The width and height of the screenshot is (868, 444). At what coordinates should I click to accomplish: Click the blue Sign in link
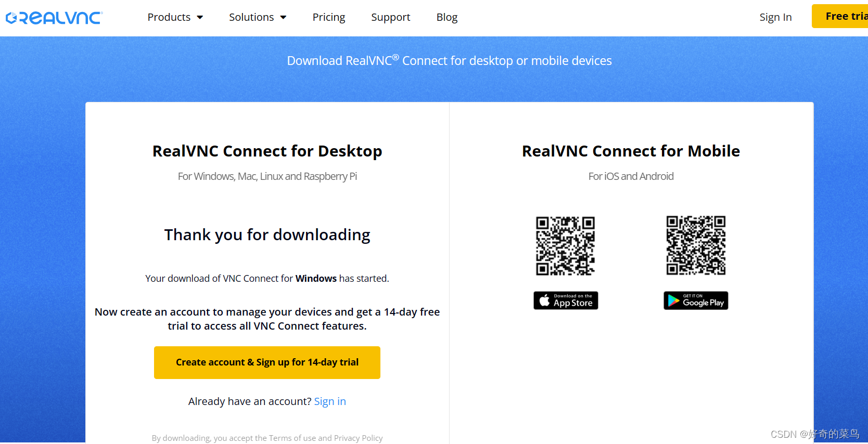point(330,401)
